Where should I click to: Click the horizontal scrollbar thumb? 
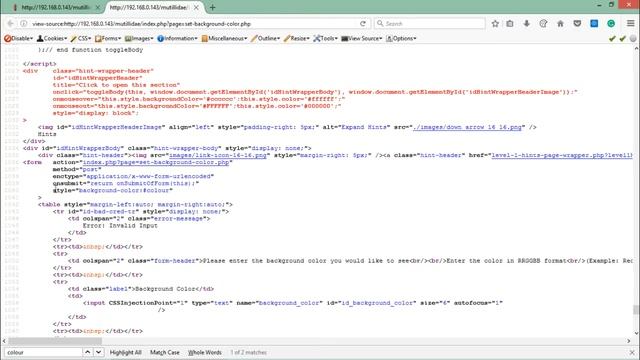coord(55,341)
